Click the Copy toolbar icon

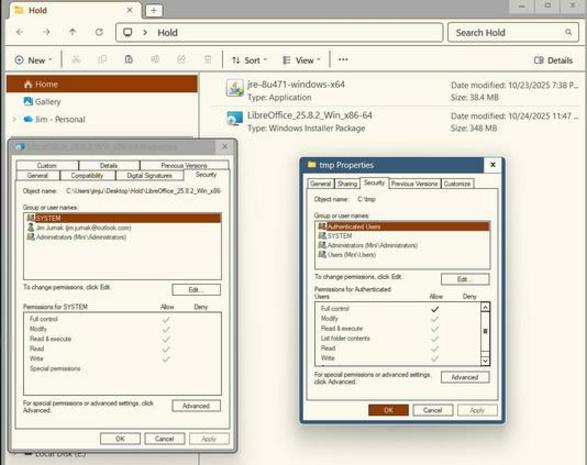click(x=102, y=60)
